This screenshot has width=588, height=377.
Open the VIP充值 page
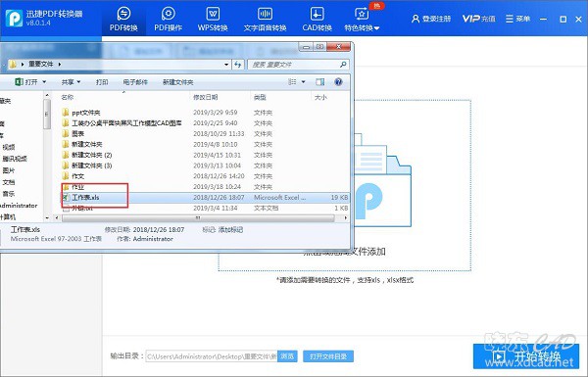478,19
